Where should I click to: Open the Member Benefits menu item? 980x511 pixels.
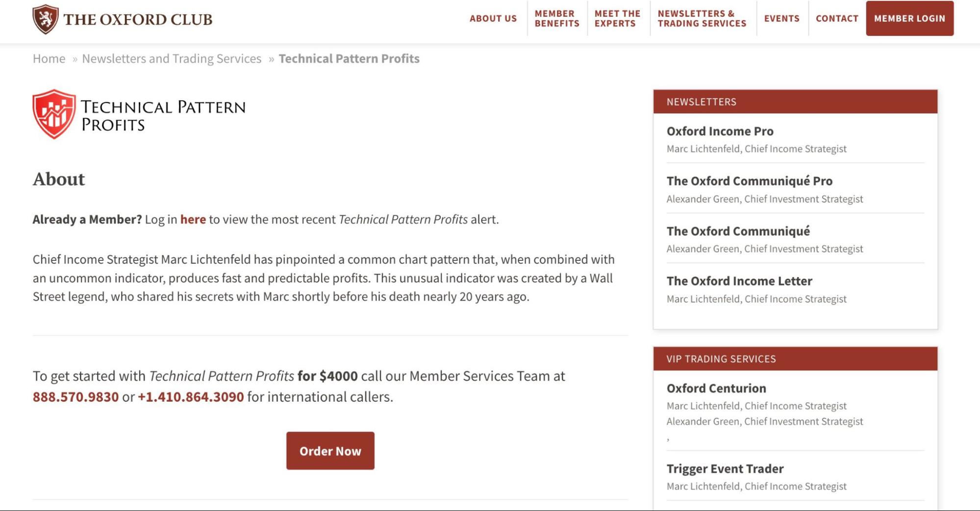[557, 19]
